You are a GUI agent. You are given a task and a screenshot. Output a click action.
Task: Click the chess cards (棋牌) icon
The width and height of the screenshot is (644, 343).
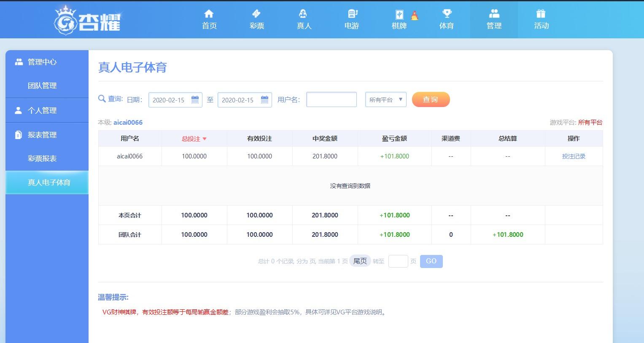pos(399,14)
